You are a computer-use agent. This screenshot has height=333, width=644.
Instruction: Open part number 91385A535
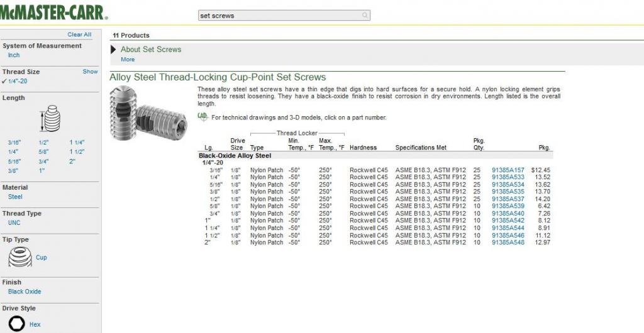pyautogui.click(x=508, y=192)
